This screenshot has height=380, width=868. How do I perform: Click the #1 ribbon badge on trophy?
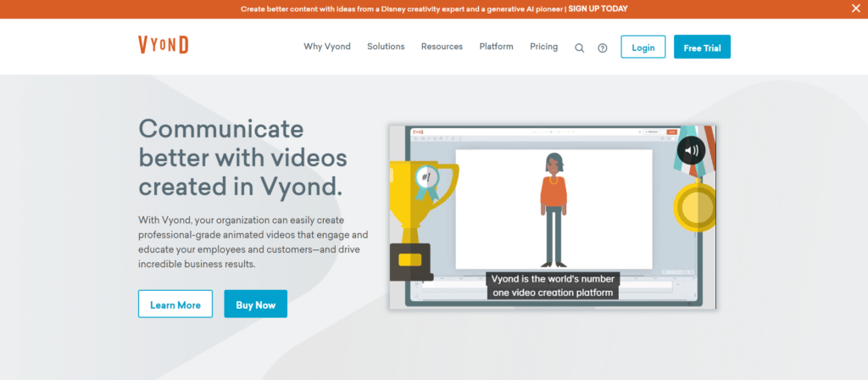pos(426,178)
